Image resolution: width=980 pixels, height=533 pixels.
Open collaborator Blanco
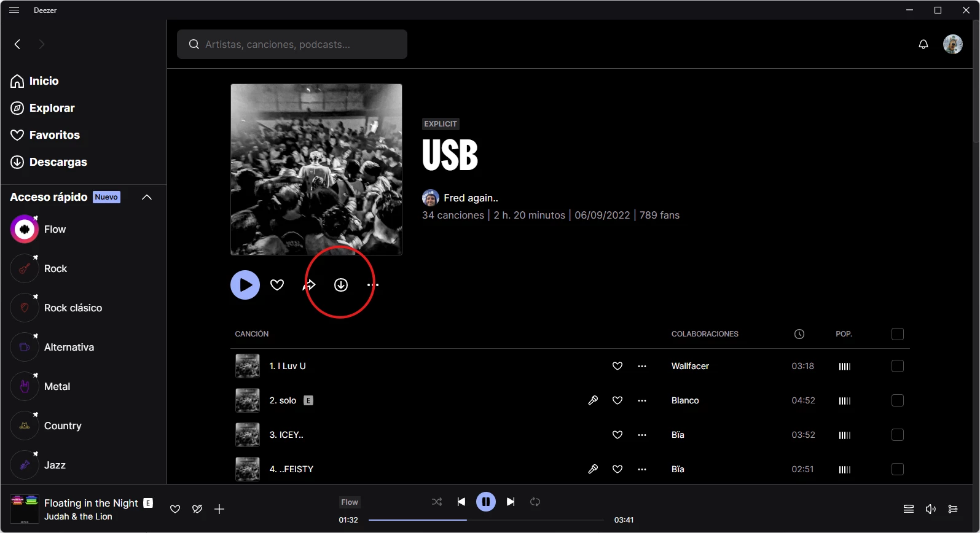[x=685, y=400]
